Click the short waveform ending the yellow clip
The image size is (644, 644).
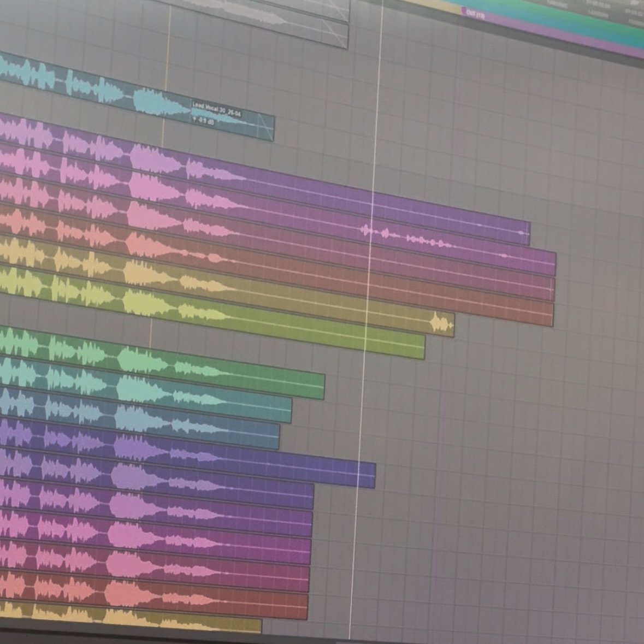tap(441, 324)
